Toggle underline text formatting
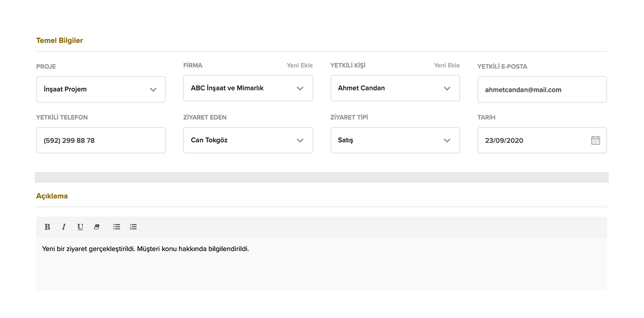 click(80, 227)
